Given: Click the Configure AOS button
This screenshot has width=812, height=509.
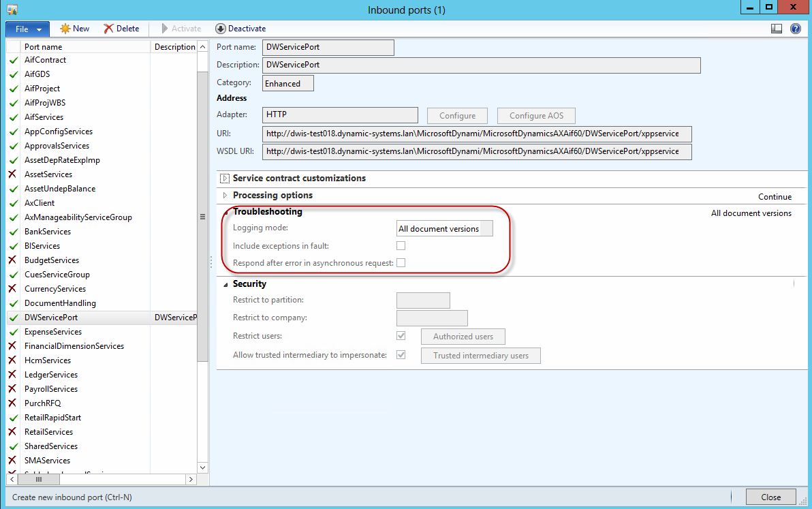Looking at the screenshot, I should (x=536, y=116).
